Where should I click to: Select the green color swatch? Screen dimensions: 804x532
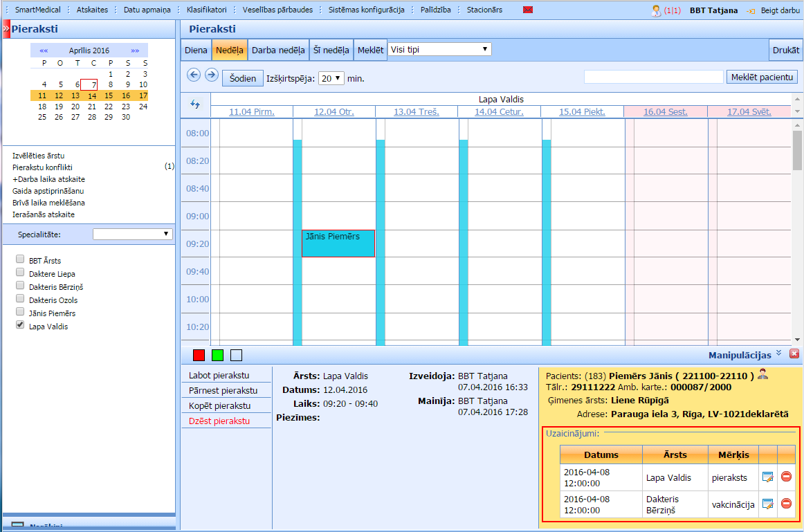coord(218,355)
